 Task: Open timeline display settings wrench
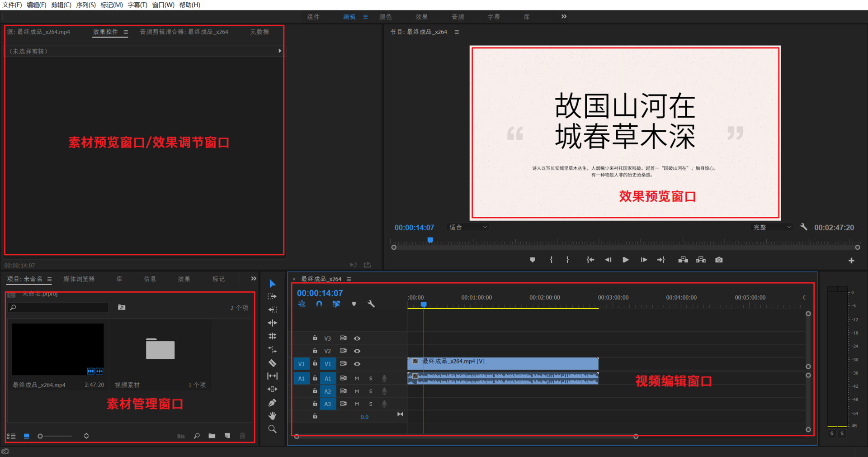tap(371, 304)
